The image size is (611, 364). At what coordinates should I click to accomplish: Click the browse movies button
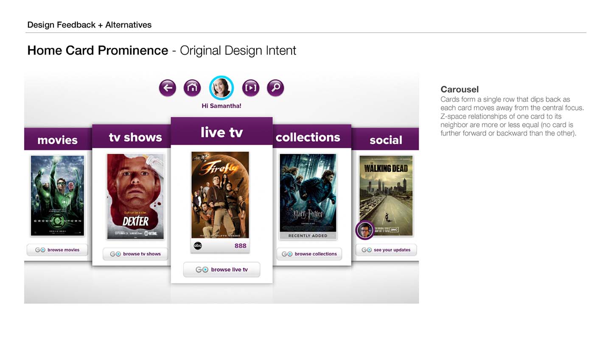click(x=57, y=250)
